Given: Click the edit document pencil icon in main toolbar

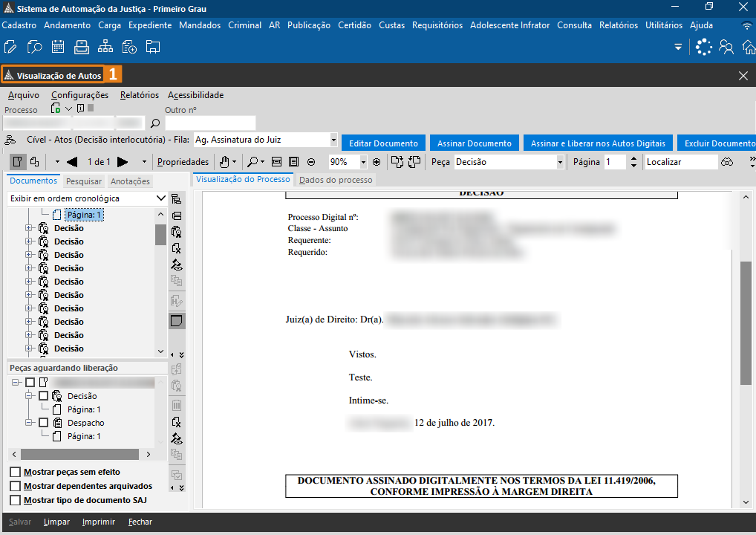Looking at the screenshot, I should (10, 48).
